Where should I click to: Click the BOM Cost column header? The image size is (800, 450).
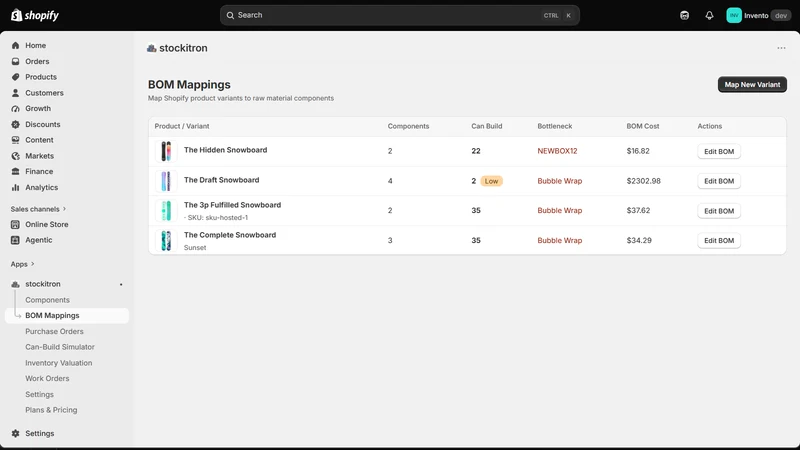pos(643,126)
